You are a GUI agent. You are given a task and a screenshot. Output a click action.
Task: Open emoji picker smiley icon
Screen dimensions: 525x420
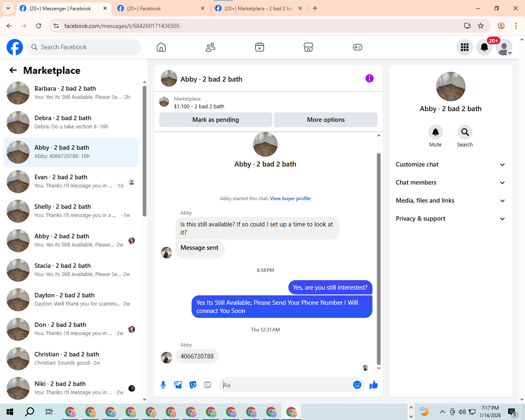357,385
